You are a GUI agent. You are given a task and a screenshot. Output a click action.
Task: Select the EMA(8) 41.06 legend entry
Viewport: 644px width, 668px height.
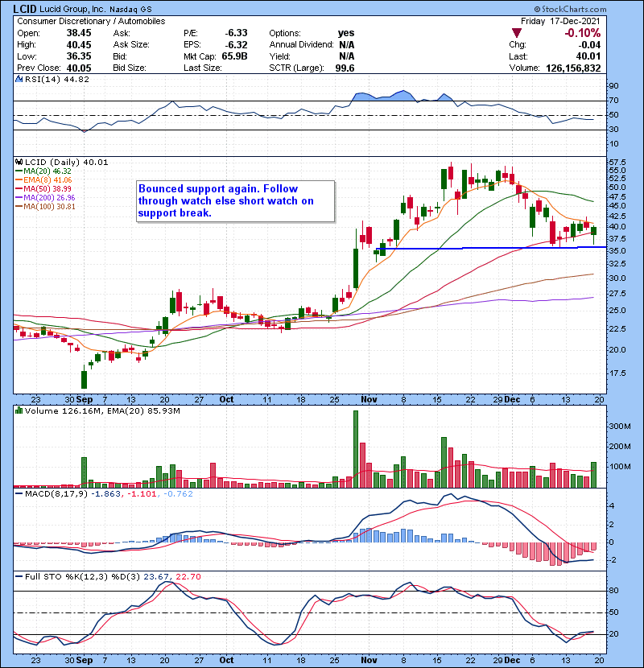[x=43, y=179]
